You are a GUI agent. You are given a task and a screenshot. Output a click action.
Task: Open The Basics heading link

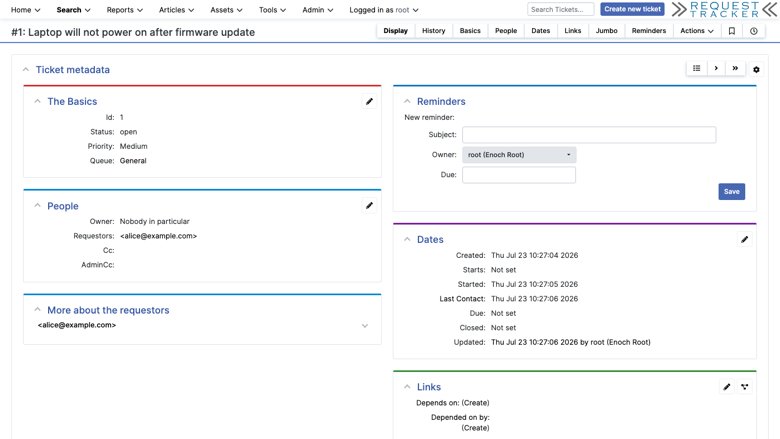pos(72,101)
